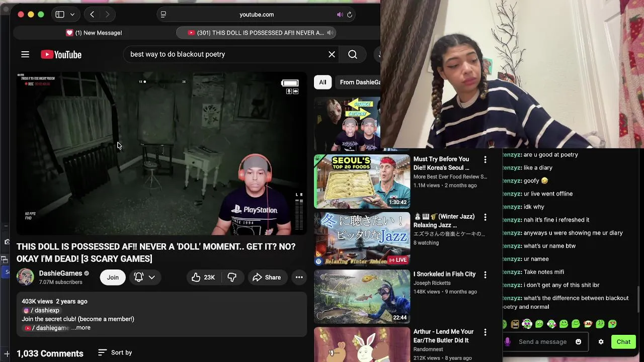Run search with the magnifier button

353,54
